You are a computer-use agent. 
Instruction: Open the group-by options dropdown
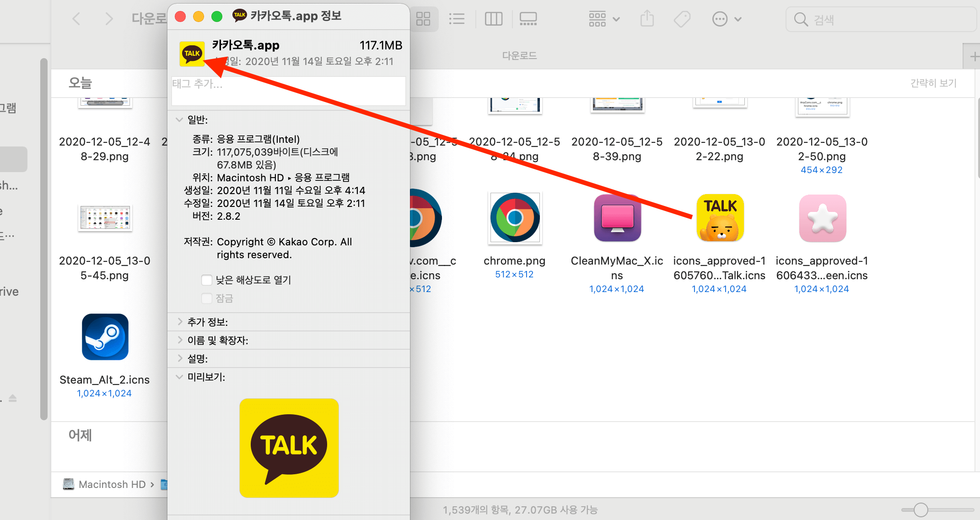[604, 19]
